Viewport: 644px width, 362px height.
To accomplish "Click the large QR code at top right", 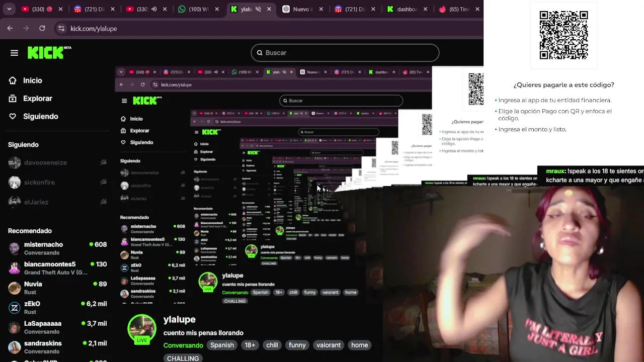I will click(563, 35).
